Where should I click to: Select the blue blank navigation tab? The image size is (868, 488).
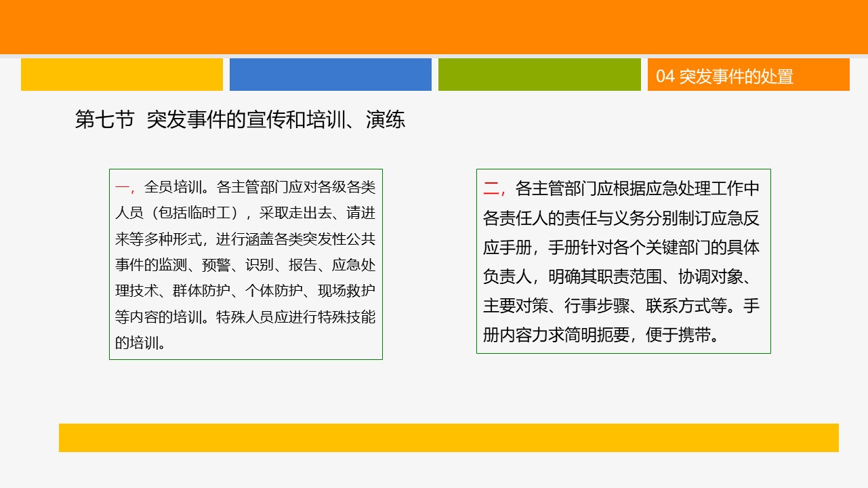tap(331, 75)
